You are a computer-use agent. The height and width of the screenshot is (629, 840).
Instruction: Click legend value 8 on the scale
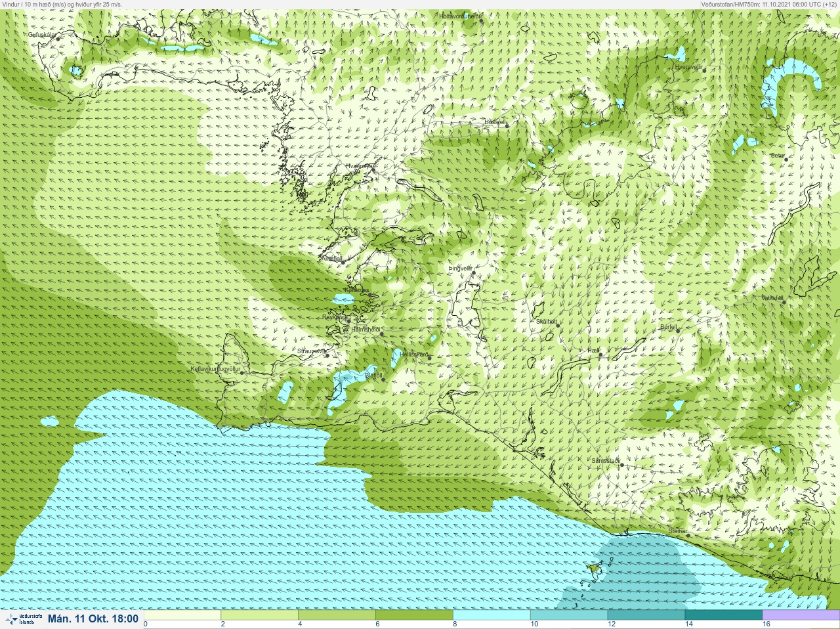coord(454,624)
